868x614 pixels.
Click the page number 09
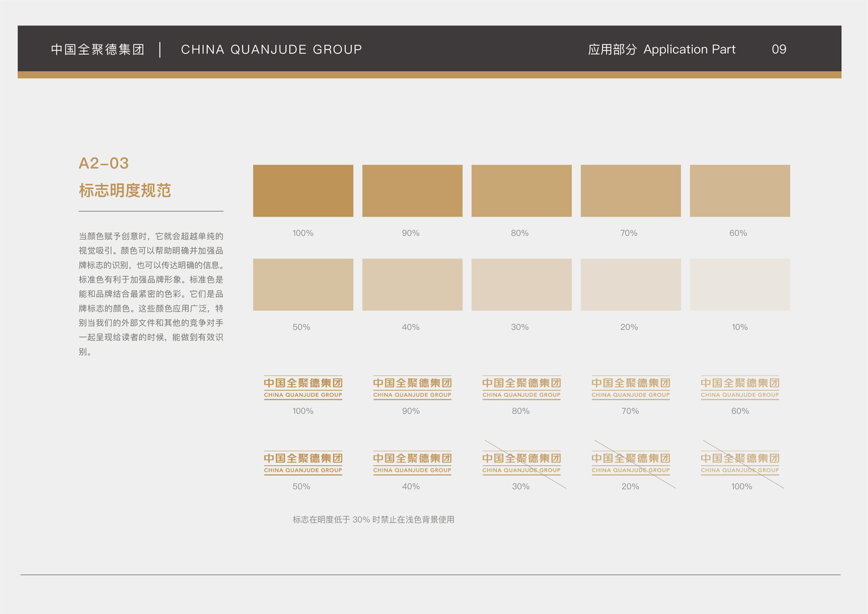pos(779,50)
